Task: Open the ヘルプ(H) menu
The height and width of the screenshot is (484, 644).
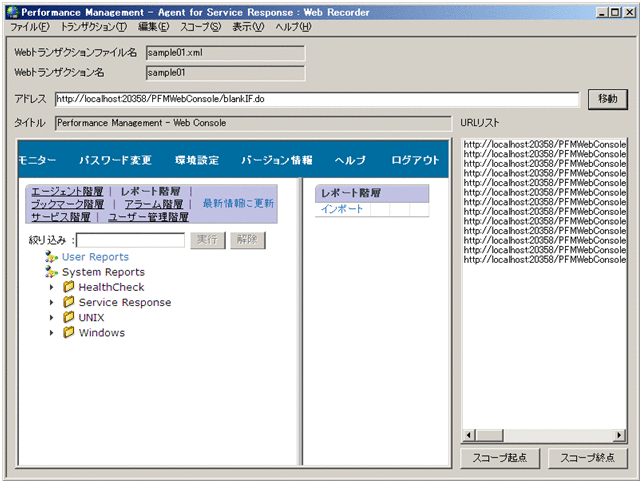Action: coord(293,27)
